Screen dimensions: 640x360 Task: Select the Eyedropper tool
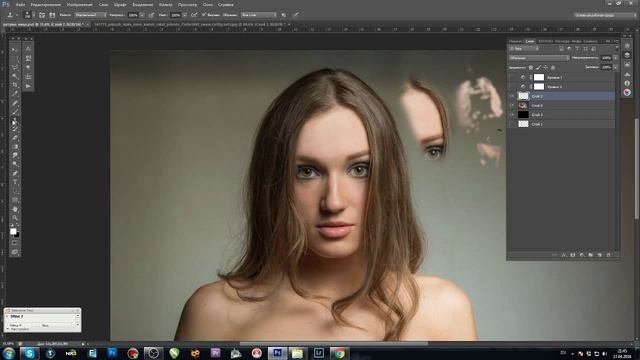[15, 94]
